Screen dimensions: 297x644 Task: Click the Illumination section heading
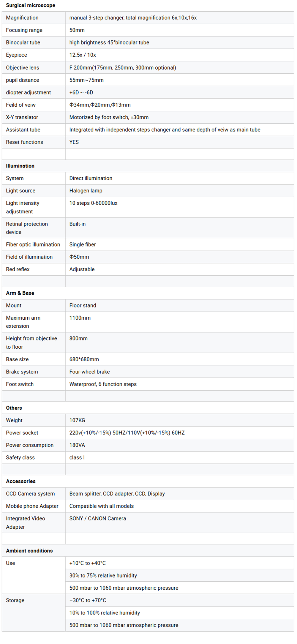20,166
